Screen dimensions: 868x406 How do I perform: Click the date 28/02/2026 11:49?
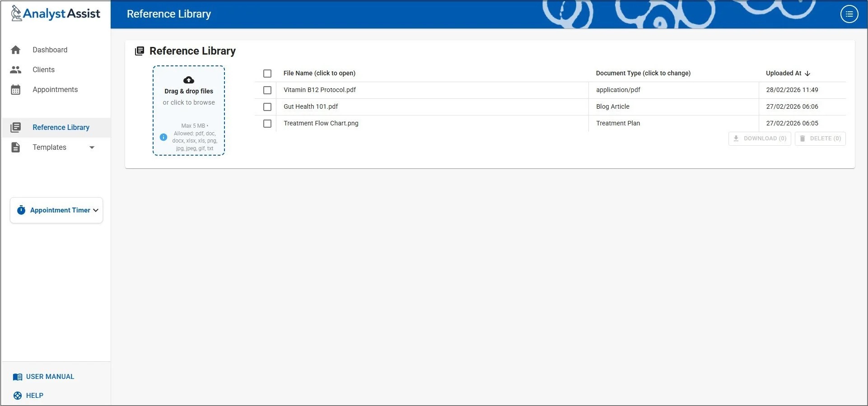(x=792, y=90)
